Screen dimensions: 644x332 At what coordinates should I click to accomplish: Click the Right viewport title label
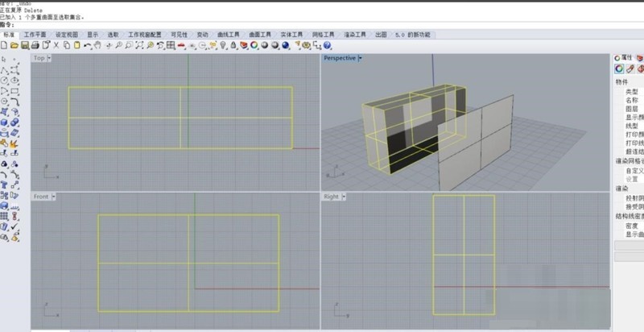click(331, 197)
